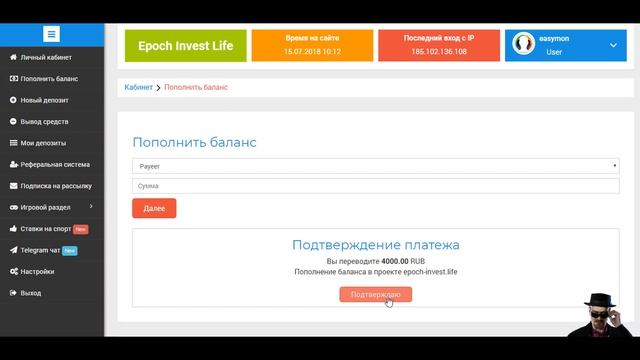Click the Последний вход с IP tile

(x=439, y=45)
